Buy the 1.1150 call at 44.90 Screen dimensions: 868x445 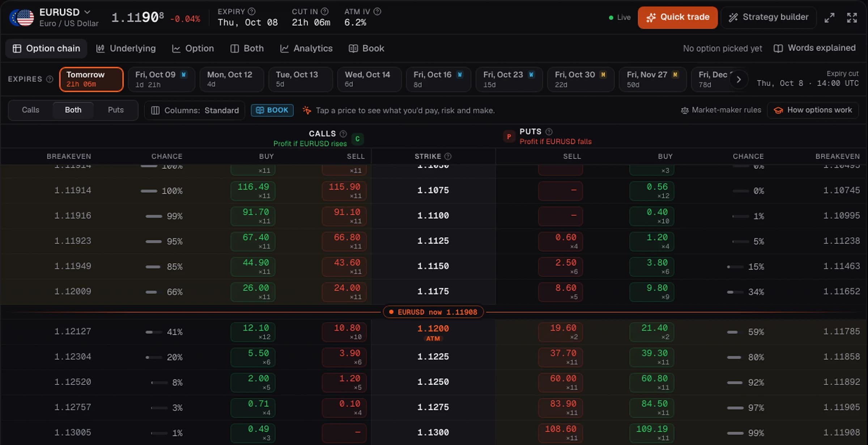point(253,266)
